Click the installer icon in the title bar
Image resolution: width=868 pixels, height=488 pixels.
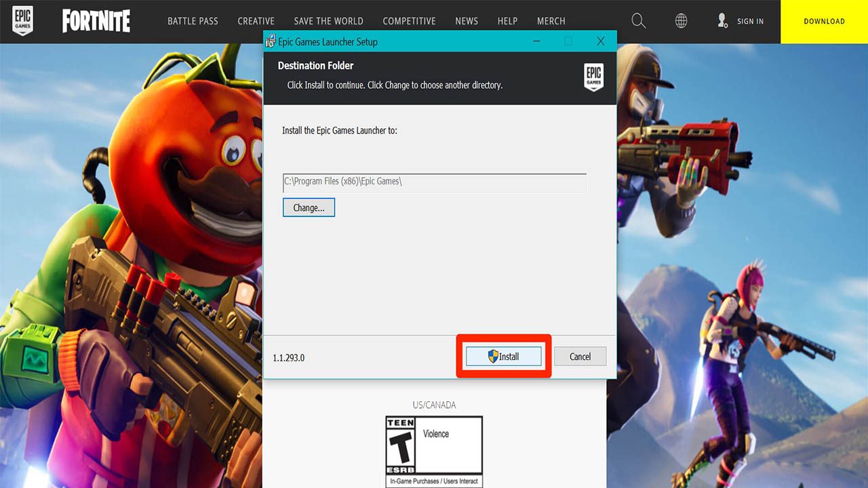click(x=271, y=42)
